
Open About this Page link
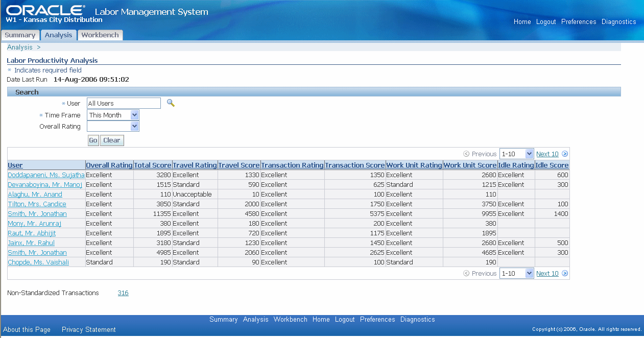(x=27, y=330)
